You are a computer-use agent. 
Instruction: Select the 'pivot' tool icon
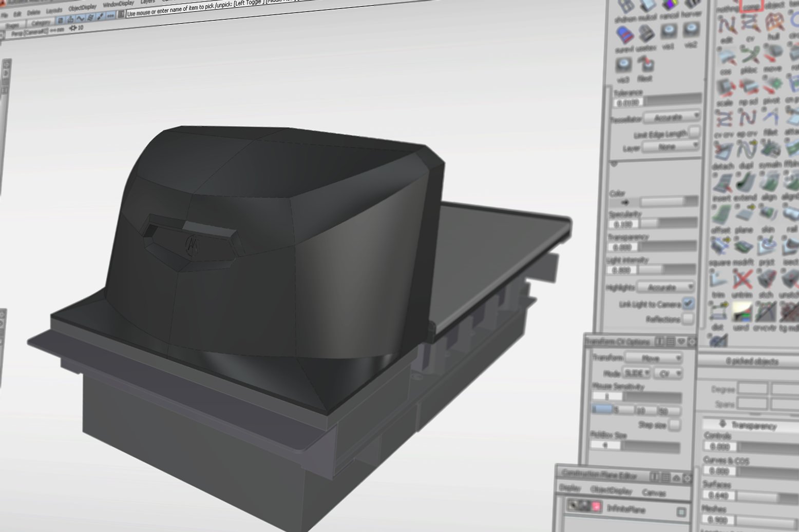click(772, 85)
